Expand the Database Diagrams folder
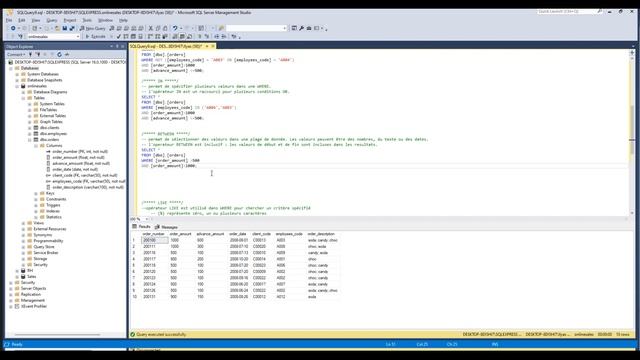This screenshot has width=640, height=360. (23, 92)
